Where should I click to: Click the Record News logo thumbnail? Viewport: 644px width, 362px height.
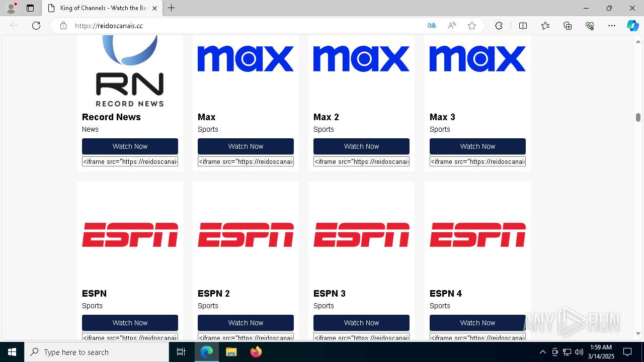click(x=130, y=71)
